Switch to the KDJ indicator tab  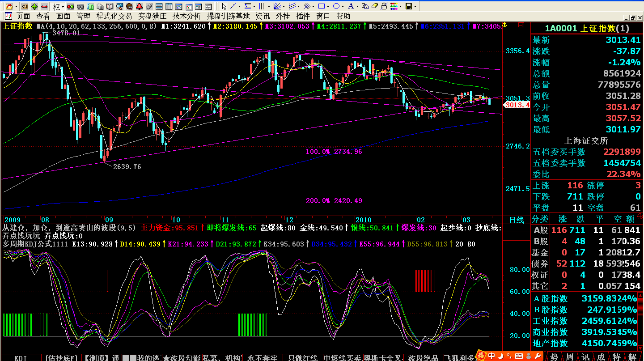[21, 358]
